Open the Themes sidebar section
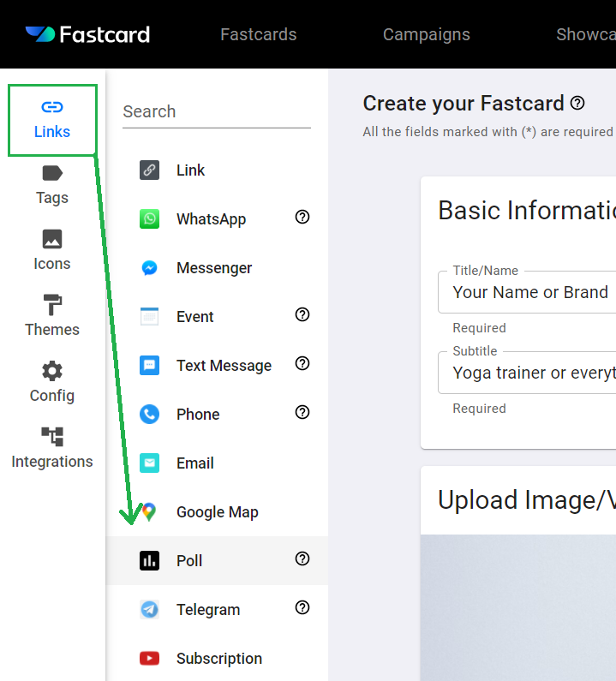 [x=52, y=317]
